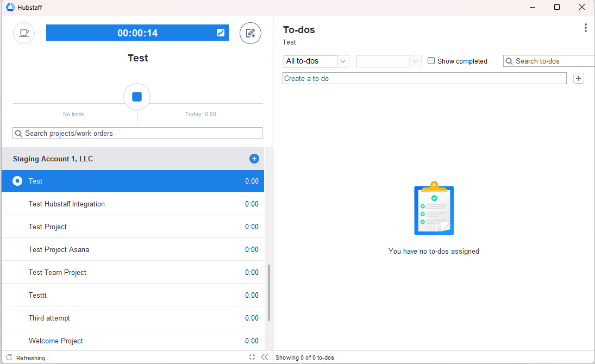Click the To-dos heading
The height and width of the screenshot is (364, 595).
[299, 29]
